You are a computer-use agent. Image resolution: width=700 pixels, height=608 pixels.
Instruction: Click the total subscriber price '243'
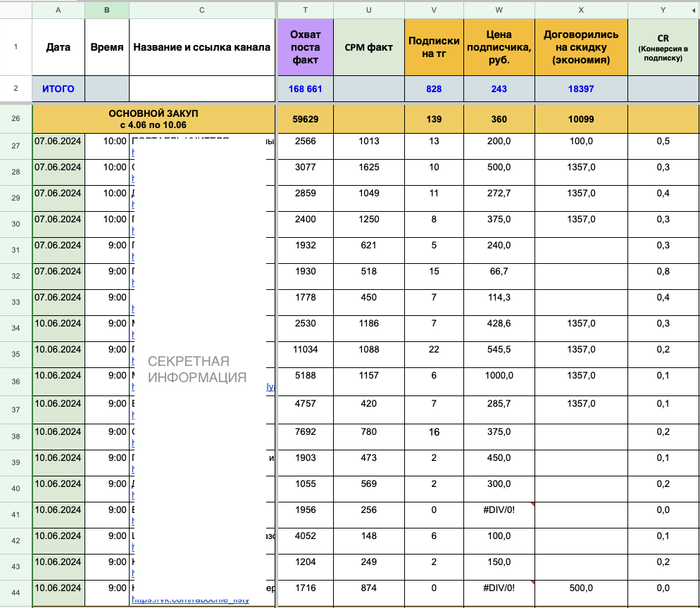pos(499,89)
